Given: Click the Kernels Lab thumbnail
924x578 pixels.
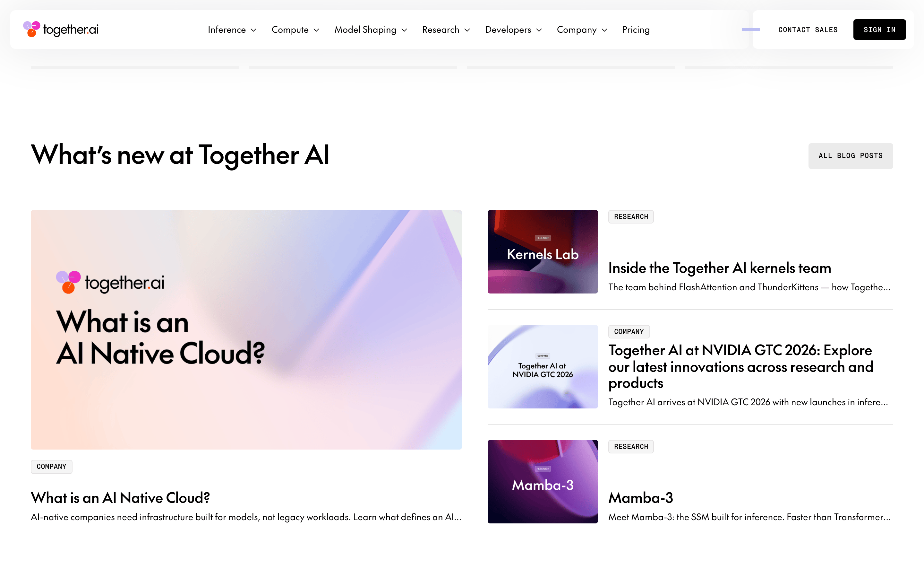Looking at the screenshot, I should point(543,251).
